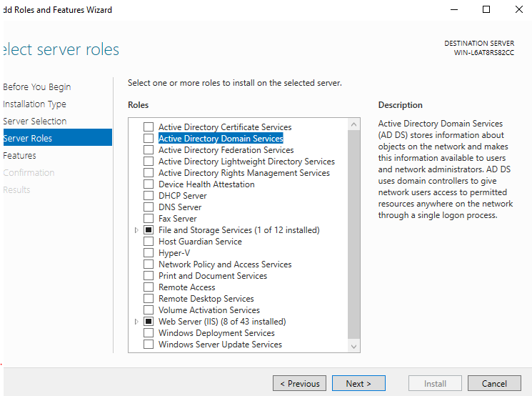This screenshot has height=396, width=532.
Task: Check the Host Guardian Service box
Action: click(x=149, y=241)
